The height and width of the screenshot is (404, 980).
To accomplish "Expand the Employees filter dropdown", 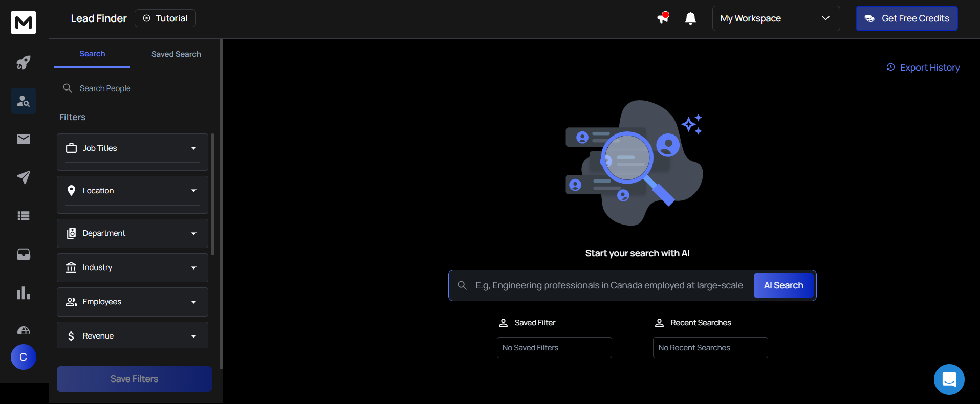I will pyautogui.click(x=194, y=302).
